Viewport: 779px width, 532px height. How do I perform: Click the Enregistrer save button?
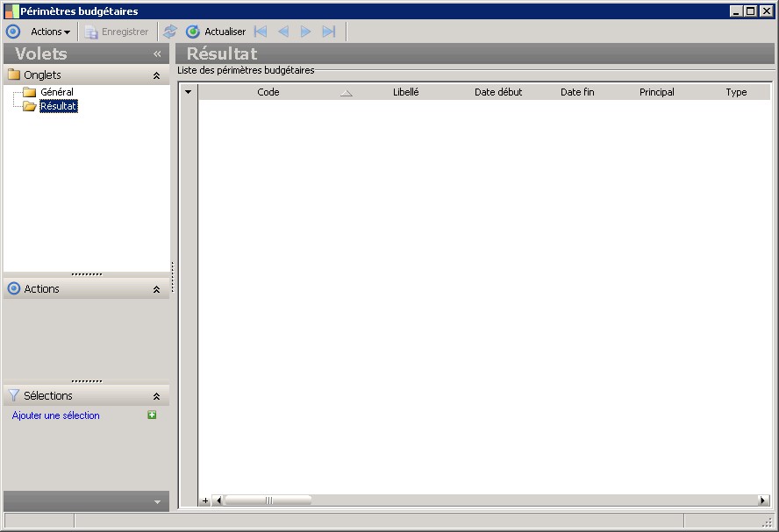(x=117, y=32)
